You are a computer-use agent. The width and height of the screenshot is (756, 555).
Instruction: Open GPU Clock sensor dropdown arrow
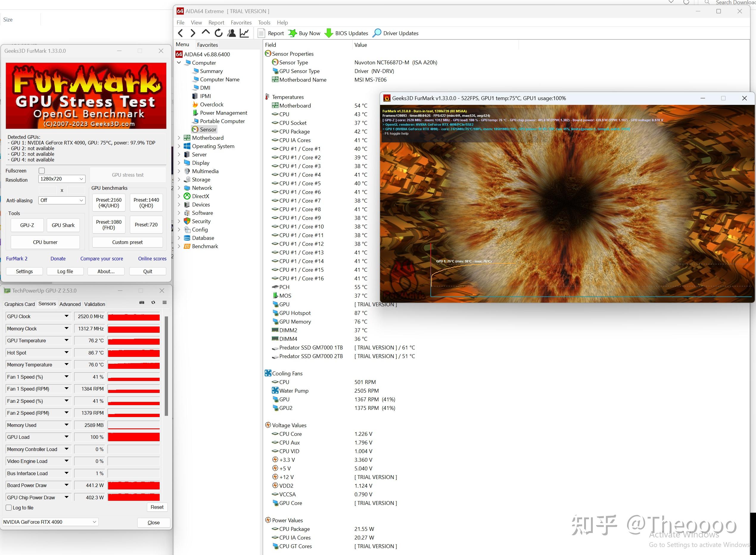point(66,316)
